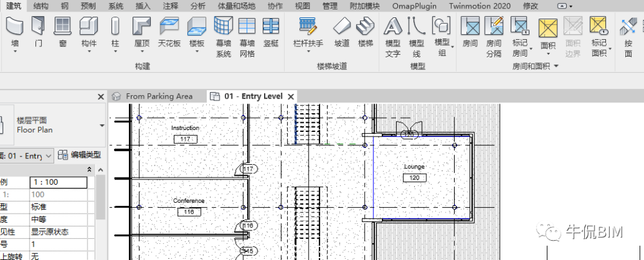This screenshot has width=644, height=260.
Task: Select the Curtain Grid (幕墙网格) tool
Action: (x=247, y=37)
